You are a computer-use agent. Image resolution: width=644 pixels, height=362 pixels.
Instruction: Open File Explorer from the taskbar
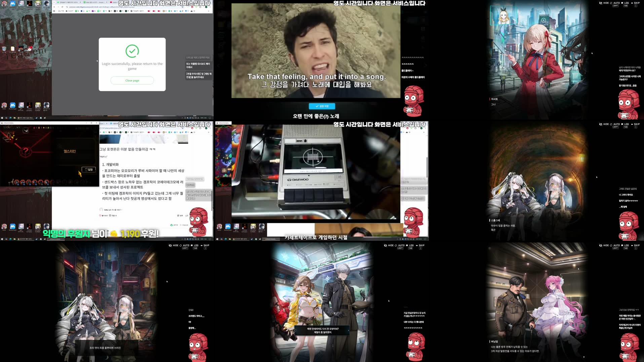pos(14,118)
